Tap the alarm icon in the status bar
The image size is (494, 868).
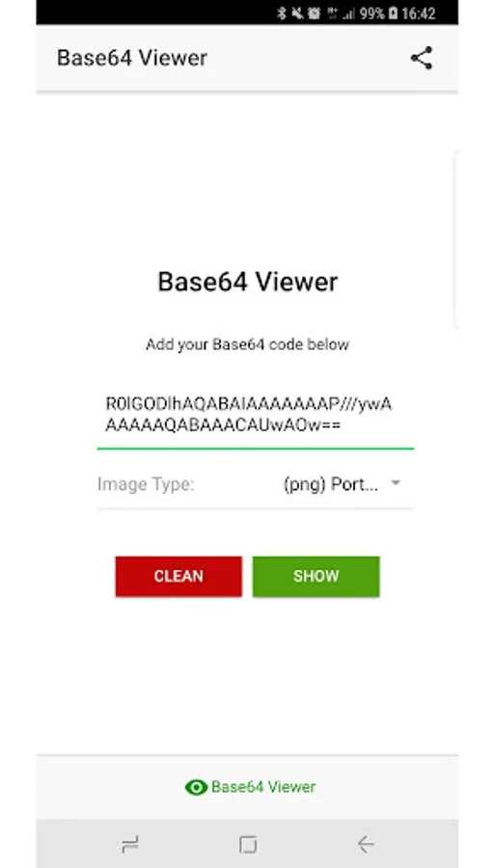(x=314, y=14)
